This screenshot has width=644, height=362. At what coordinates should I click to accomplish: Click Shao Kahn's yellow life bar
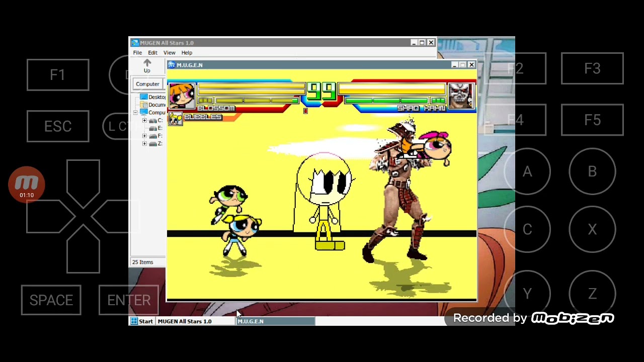pyautogui.click(x=392, y=89)
